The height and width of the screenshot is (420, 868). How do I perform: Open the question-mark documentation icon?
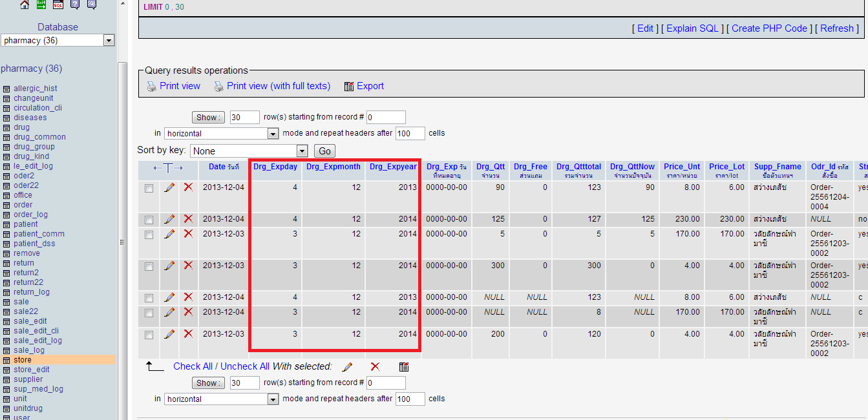(x=75, y=4)
